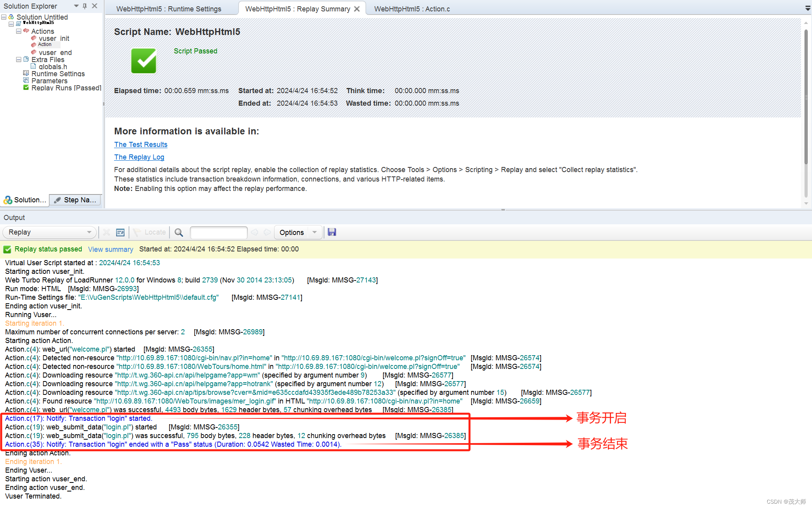Collapse the Extra Files node

(18, 59)
